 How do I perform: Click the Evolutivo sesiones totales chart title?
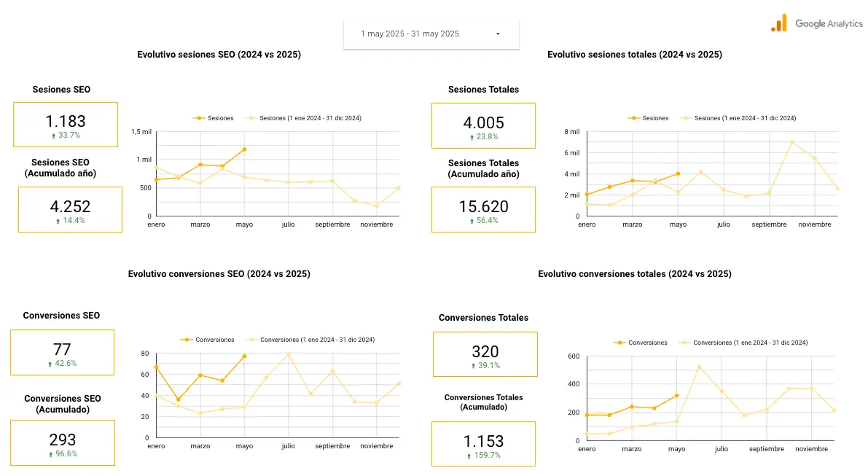(x=635, y=55)
